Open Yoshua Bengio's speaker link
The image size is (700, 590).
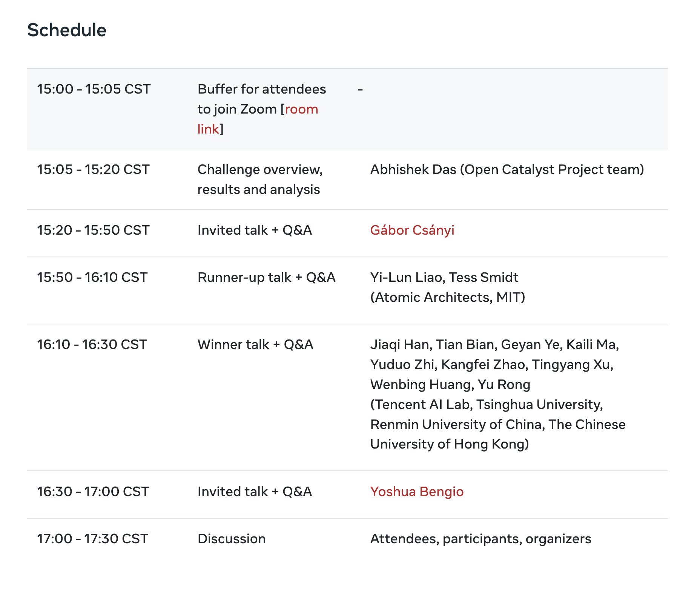pos(417,492)
